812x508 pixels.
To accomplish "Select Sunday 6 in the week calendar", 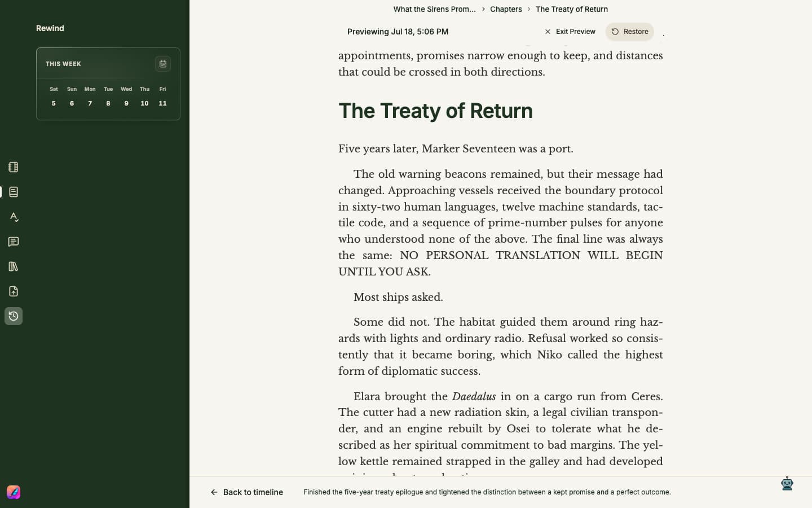I will click(x=72, y=103).
